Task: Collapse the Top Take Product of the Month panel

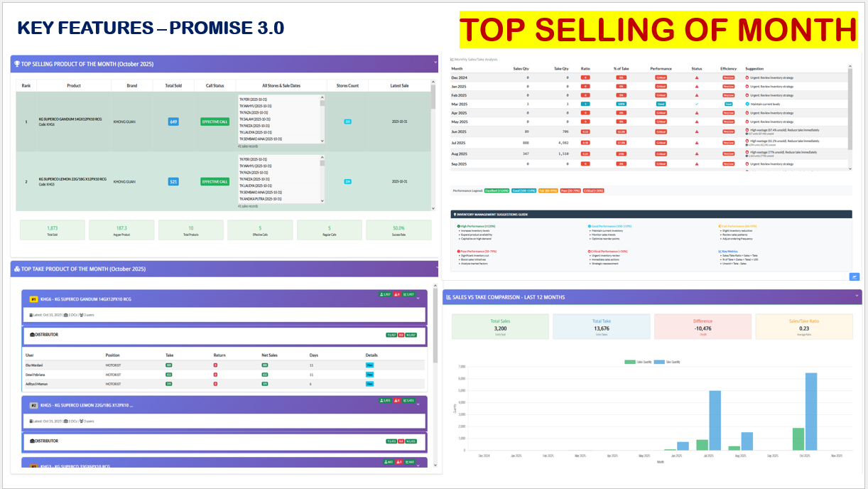Action: pos(435,269)
